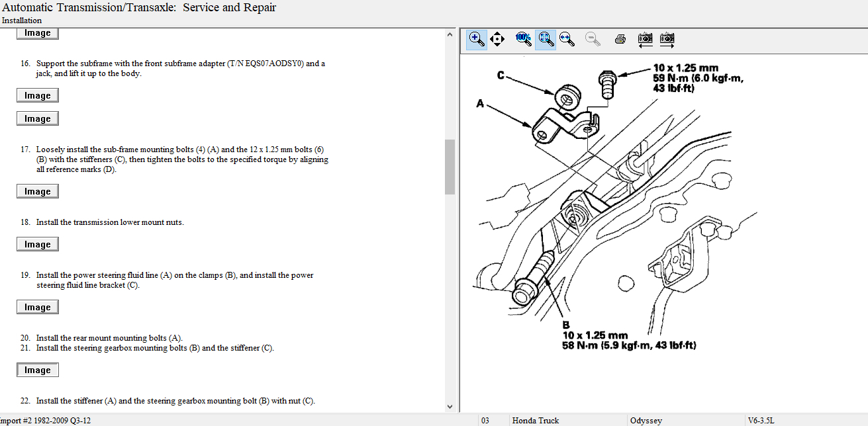Open Image button under step 17
This screenshot has height=426, width=868.
tap(38, 191)
